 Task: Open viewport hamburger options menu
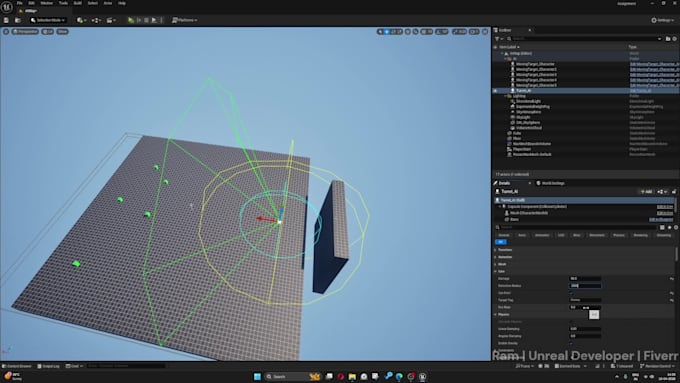coord(6,32)
